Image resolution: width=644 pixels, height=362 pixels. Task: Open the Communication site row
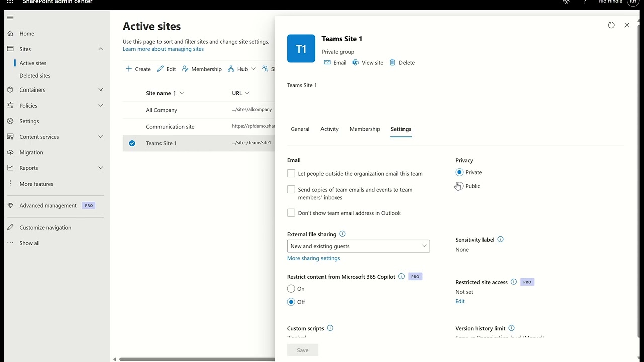point(199,126)
